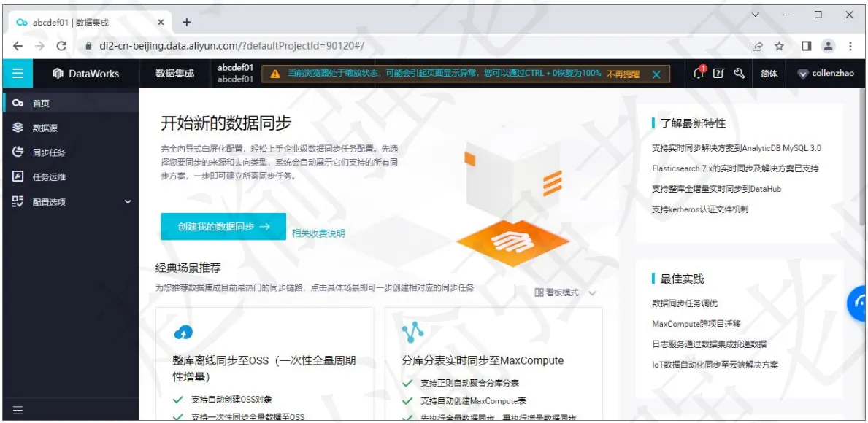The image size is (868, 423).
Task: Click the 经典场景推荐 heading
Action: coord(188,268)
